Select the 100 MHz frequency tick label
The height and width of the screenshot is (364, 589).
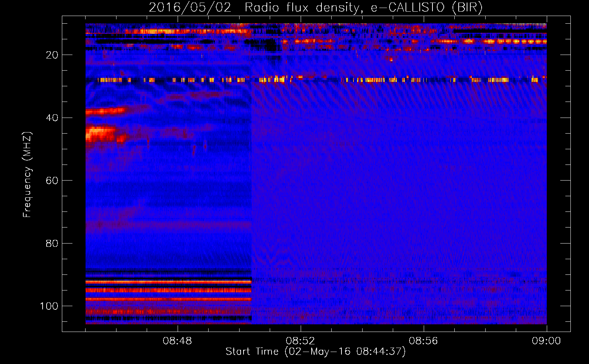click(x=49, y=306)
